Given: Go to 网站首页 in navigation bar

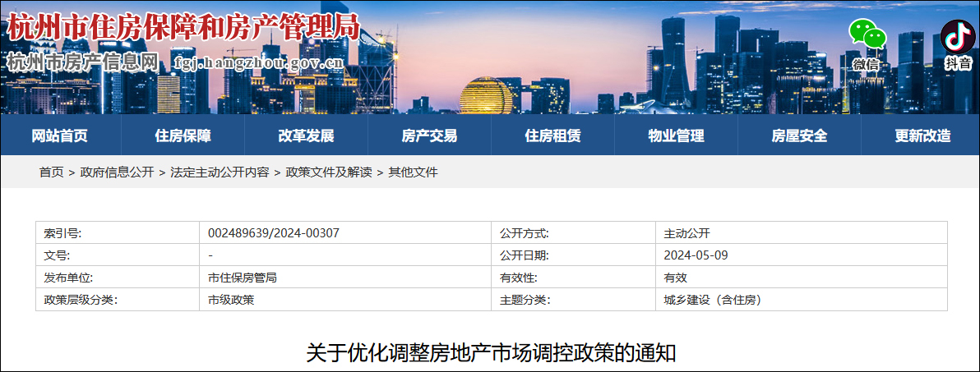Looking at the screenshot, I should [x=60, y=135].
